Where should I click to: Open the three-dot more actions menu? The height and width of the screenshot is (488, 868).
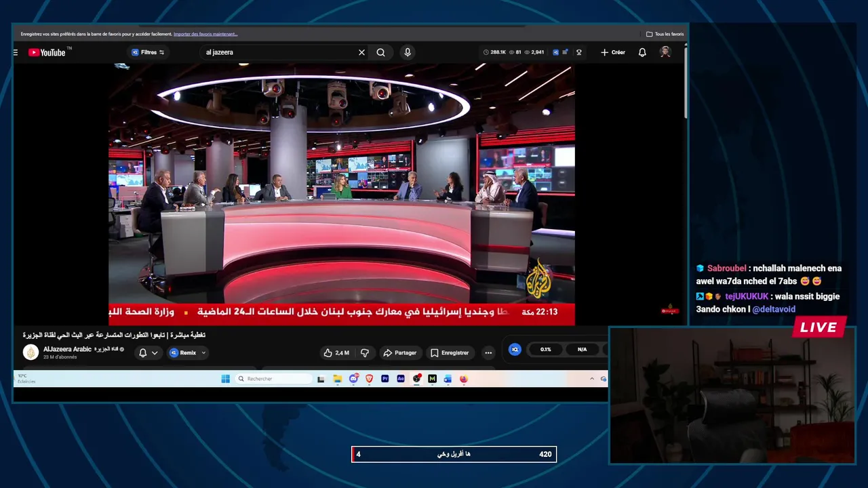coord(488,352)
